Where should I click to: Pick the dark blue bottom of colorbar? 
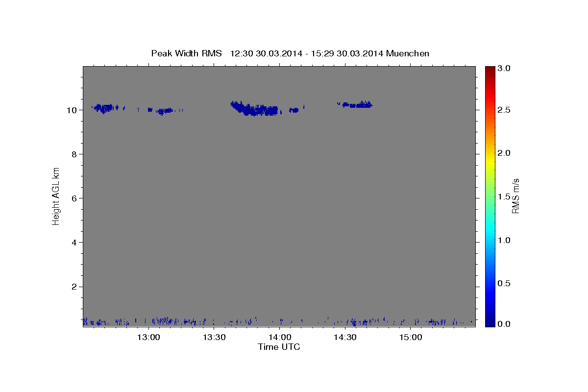[490, 322]
